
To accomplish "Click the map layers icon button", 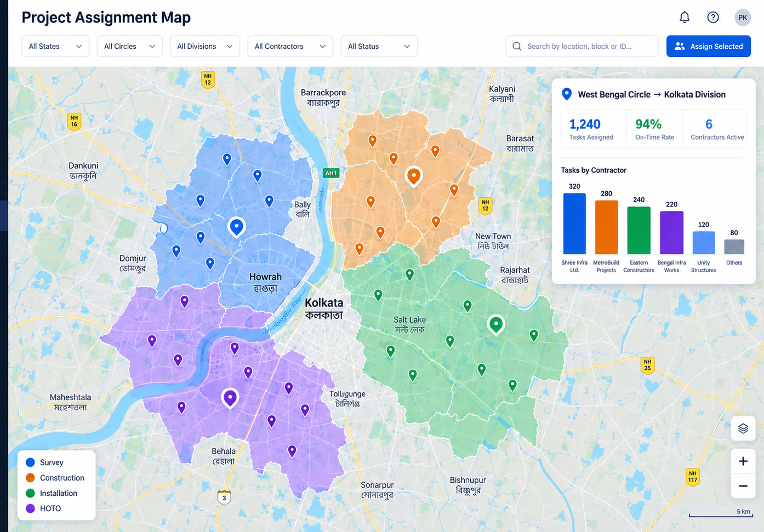I will [743, 428].
